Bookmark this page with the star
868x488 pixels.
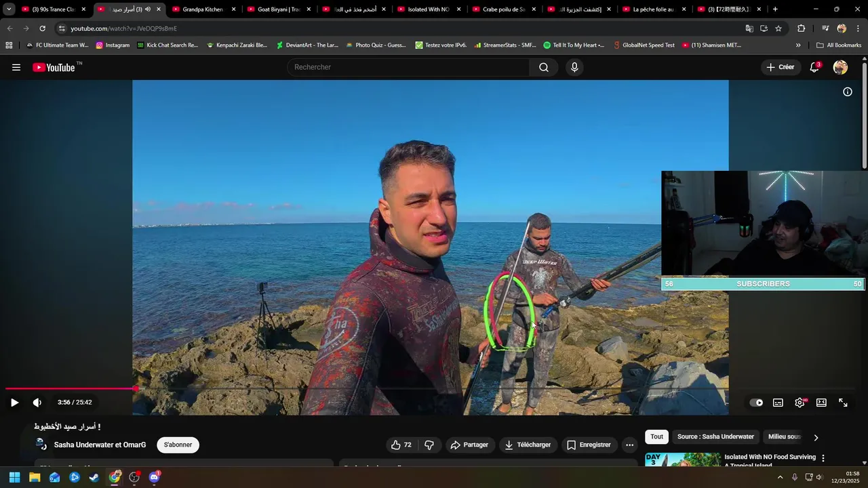tap(778, 28)
